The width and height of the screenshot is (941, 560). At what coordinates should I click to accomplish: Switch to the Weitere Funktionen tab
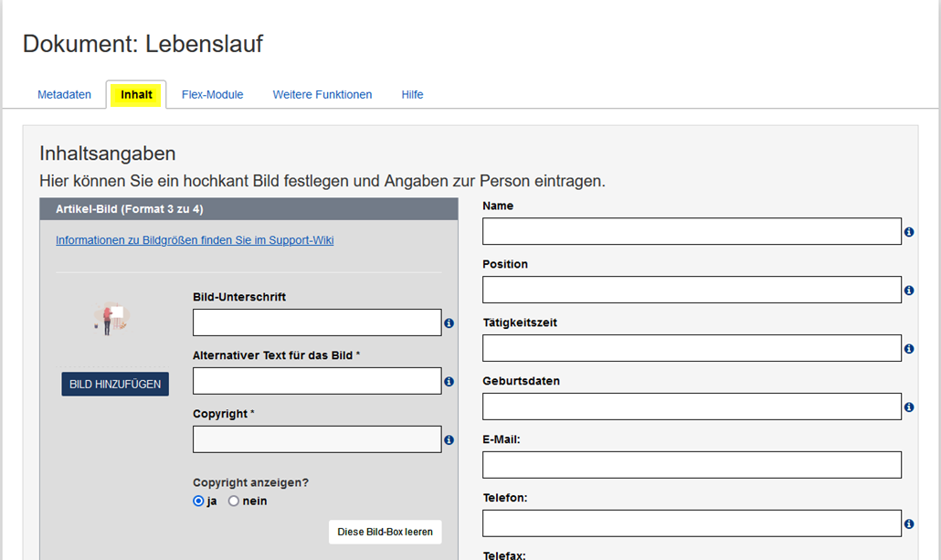(322, 94)
